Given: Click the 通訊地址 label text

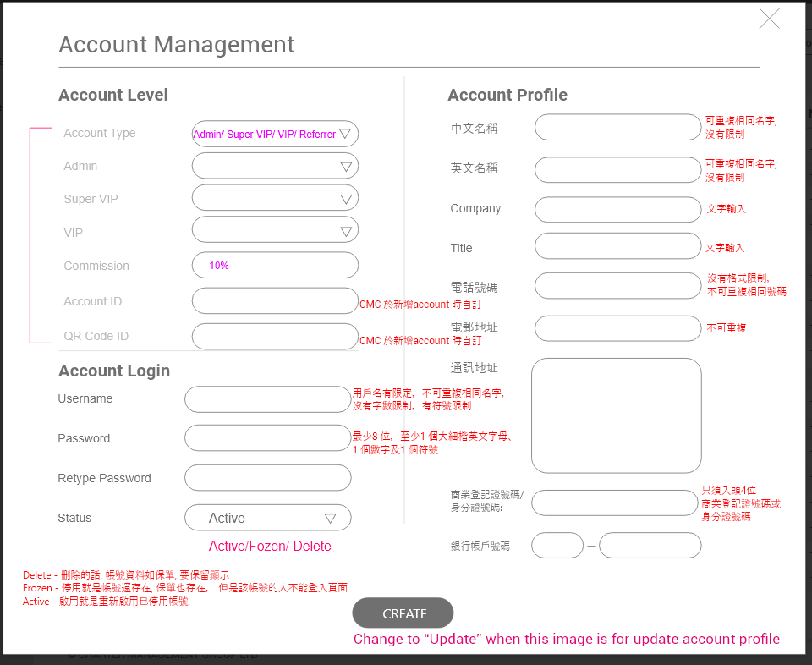Looking at the screenshot, I should (x=474, y=368).
